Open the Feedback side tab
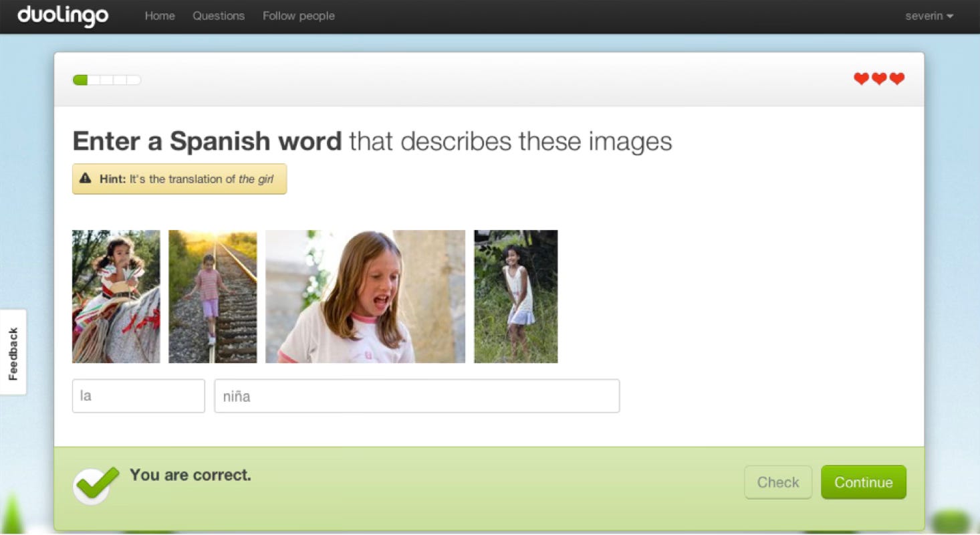 pos(13,352)
